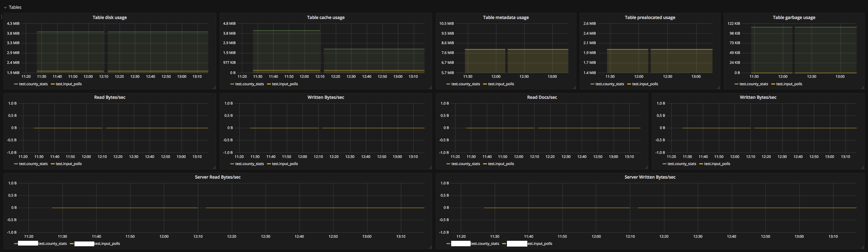Toggle test.input_polls series in Table cache usage legend
The image size is (868, 252).
[285, 84]
